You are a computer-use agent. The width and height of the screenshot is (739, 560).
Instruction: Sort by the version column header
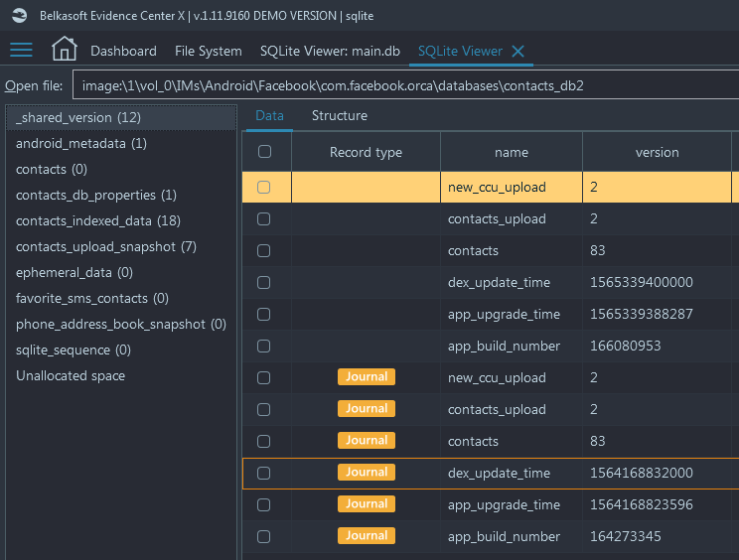657,152
